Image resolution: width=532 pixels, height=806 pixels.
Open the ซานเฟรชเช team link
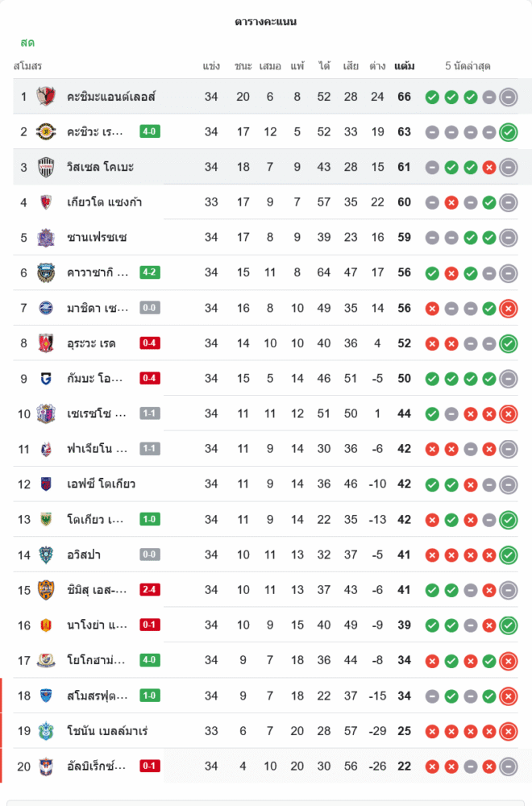(x=98, y=237)
